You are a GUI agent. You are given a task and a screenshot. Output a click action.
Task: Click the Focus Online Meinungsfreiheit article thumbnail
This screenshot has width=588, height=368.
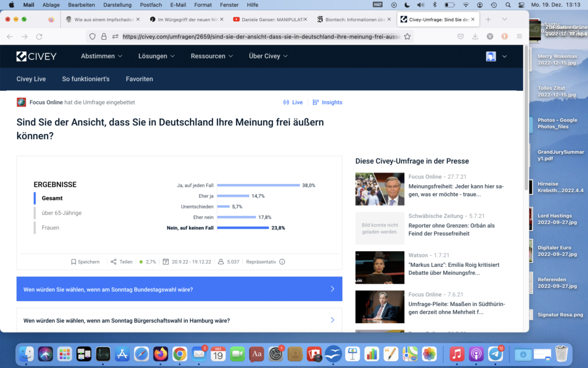pyautogui.click(x=380, y=189)
